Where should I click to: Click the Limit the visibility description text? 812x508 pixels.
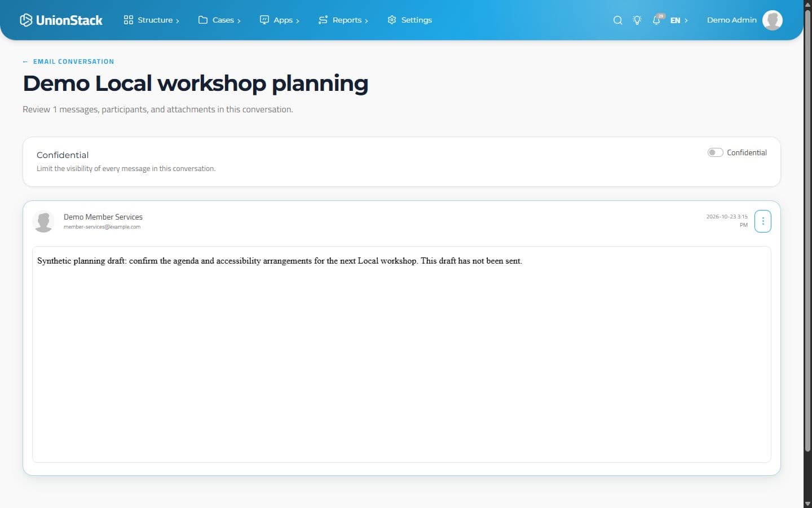[x=126, y=169]
